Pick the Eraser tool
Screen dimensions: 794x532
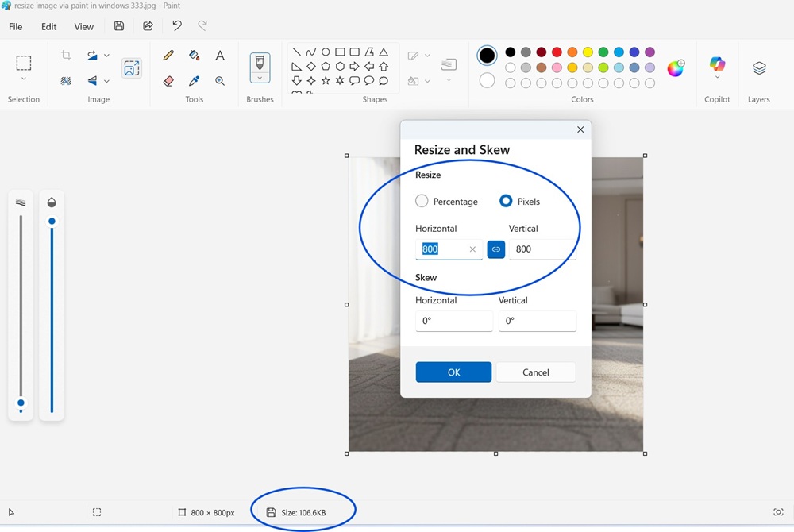(168, 81)
